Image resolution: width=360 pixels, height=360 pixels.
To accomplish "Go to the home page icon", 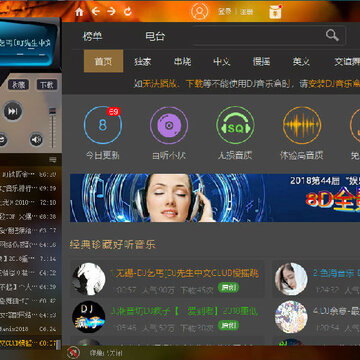I will tap(79, 12).
